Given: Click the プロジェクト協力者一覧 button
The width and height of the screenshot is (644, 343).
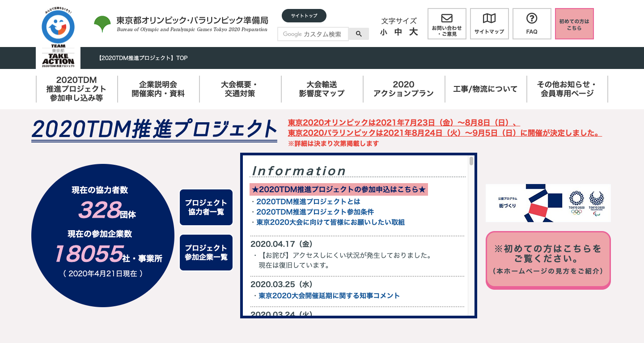Looking at the screenshot, I should 206,207.
